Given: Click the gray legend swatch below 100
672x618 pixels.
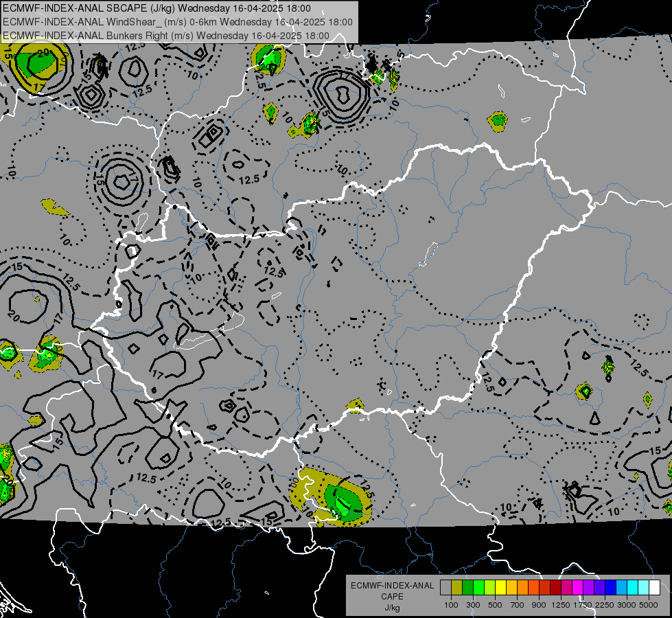Looking at the screenshot, I should (x=445, y=588).
